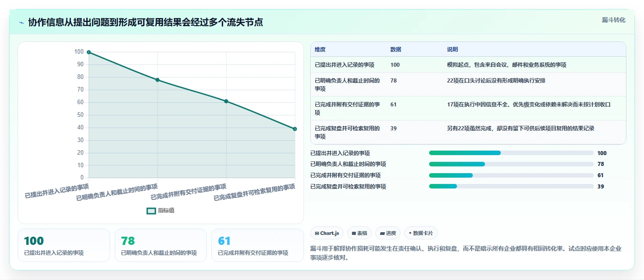The width and height of the screenshot is (644, 280).
Task: Click the chart data point at value 100
Action: click(x=89, y=52)
